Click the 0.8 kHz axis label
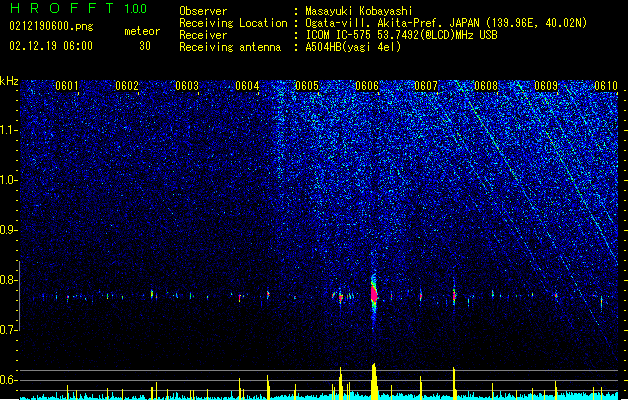This screenshot has height=400, width=629. pos(8,280)
